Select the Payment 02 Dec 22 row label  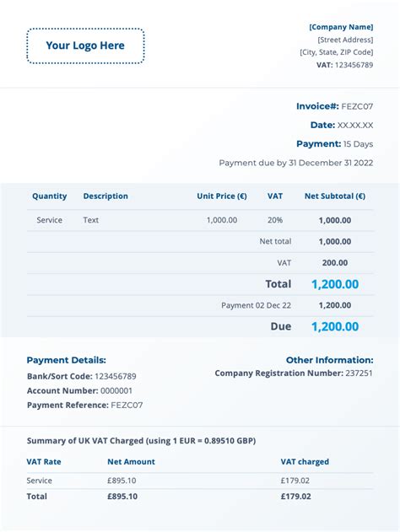click(256, 305)
